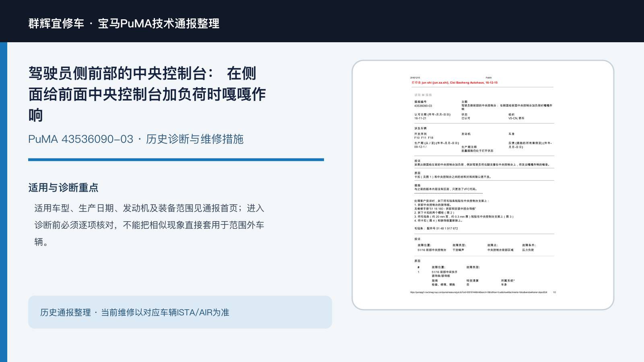The image size is (644, 362).
Task: Click the F10 F11 F18 series text
Action: 424,138
